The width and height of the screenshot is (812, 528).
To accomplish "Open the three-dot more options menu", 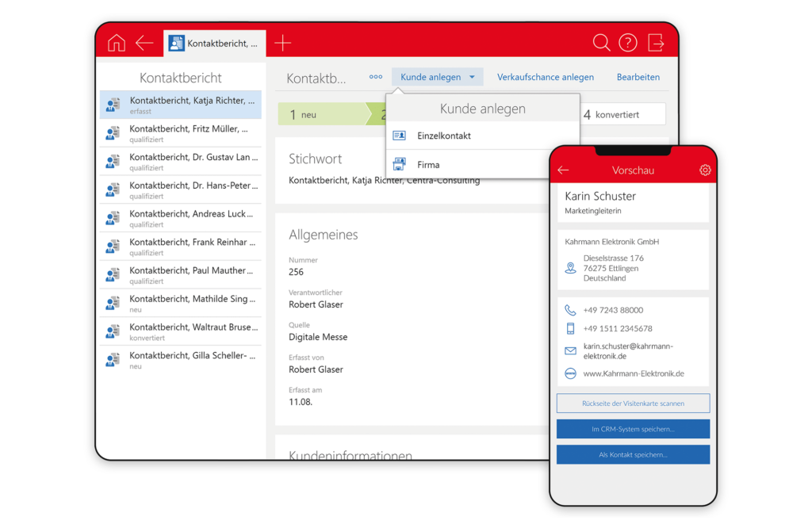I will (x=376, y=77).
